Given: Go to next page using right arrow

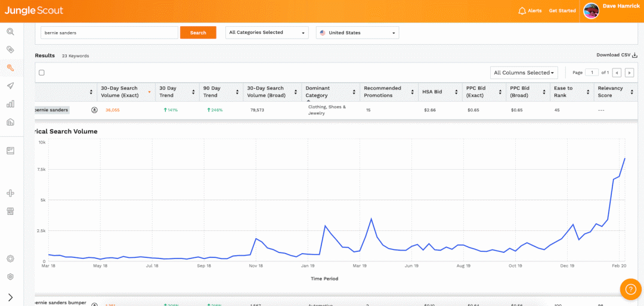Looking at the screenshot, I should tap(628, 73).
